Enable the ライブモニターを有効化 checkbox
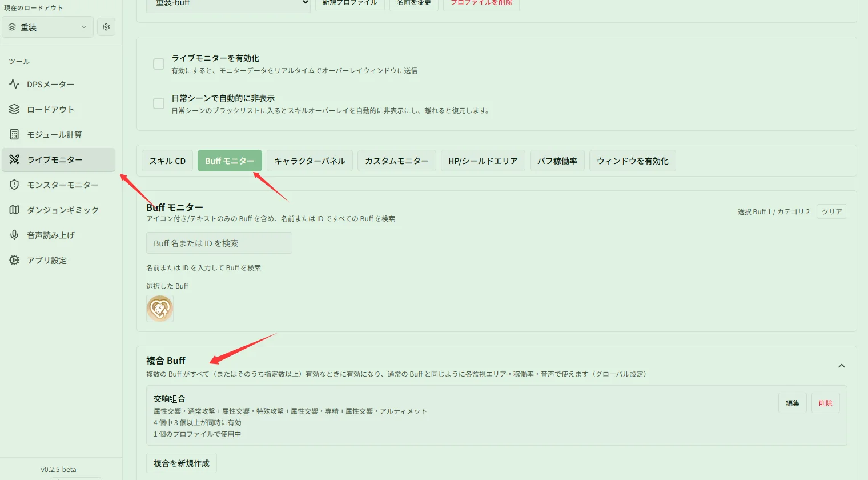 click(159, 64)
